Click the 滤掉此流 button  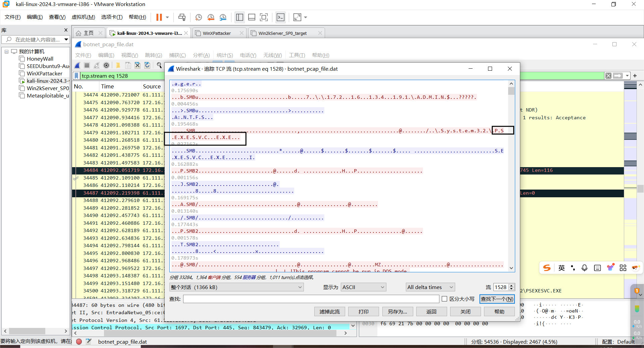(329, 311)
